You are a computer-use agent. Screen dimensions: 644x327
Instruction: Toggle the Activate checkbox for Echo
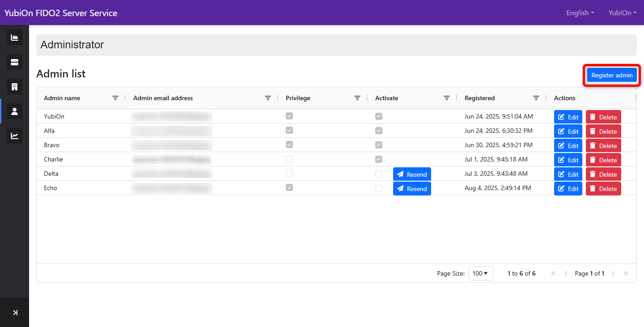(379, 188)
